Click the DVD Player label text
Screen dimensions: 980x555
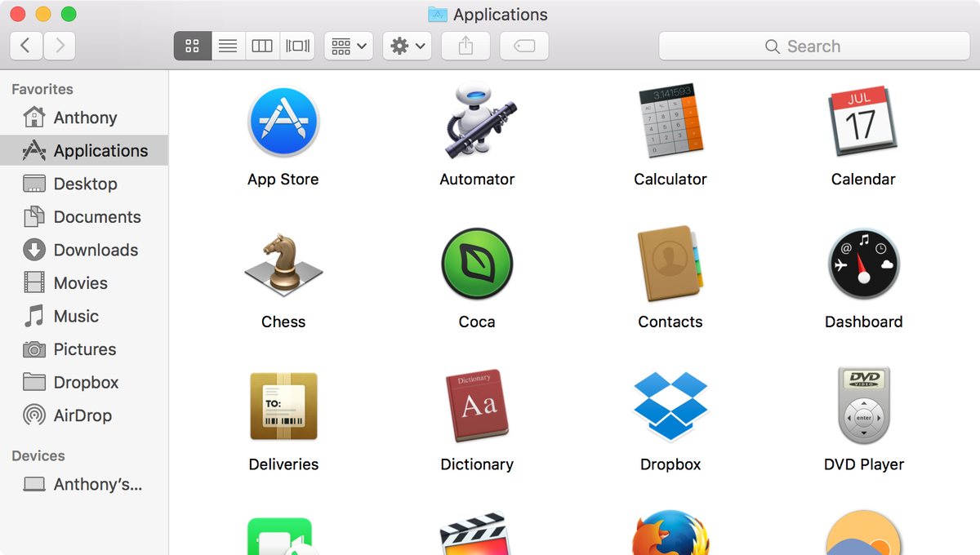point(864,464)
